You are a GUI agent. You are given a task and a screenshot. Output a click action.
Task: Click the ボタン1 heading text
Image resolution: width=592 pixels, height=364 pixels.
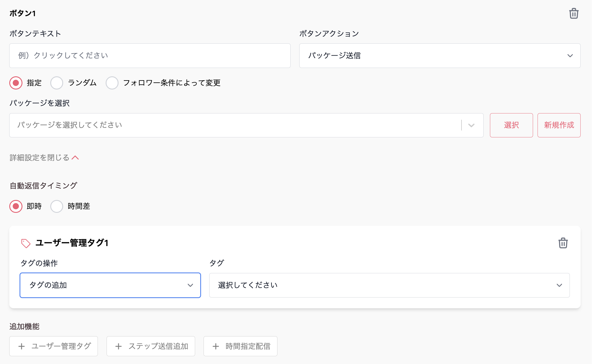point(22,13)
